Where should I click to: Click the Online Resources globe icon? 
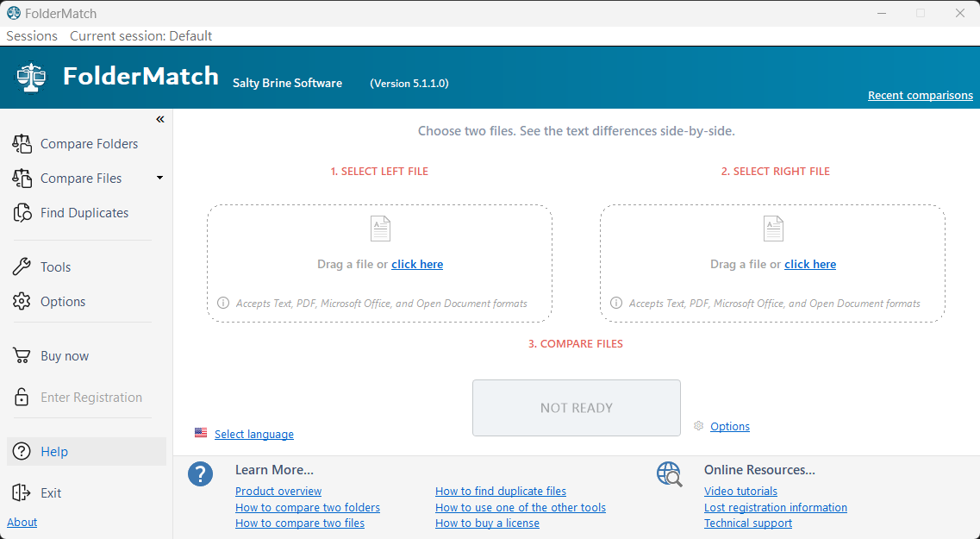pos(670,474)
